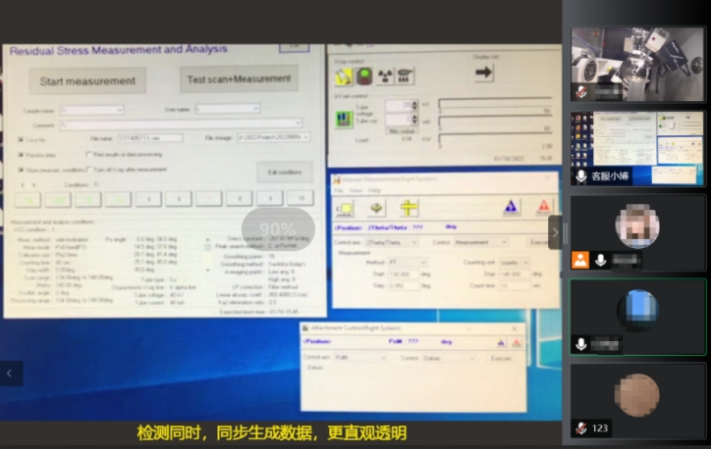Toggle Turn off X-ray after measurement checkbox

(89, 169)
